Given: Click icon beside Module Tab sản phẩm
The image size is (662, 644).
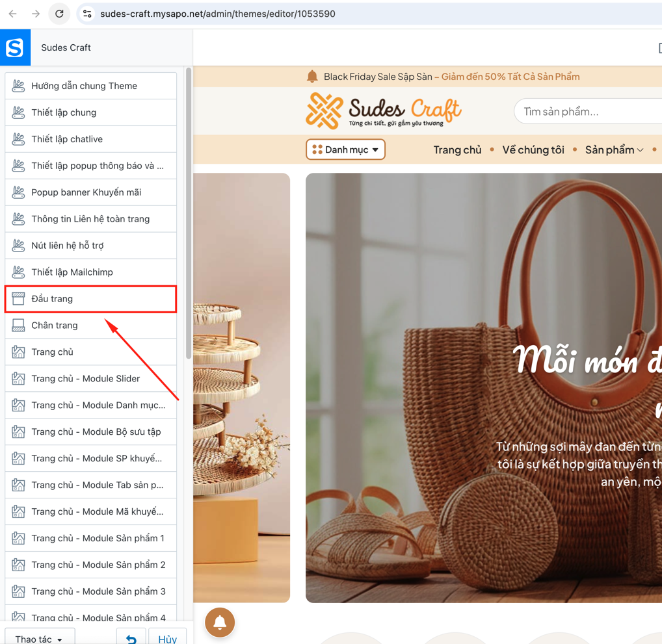Looking at the screenshot, I should [x=18, y=485].
